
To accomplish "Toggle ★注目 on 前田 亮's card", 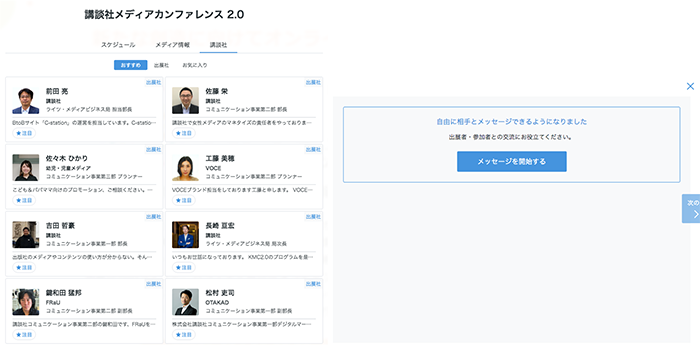I will (x=24, y=133).
